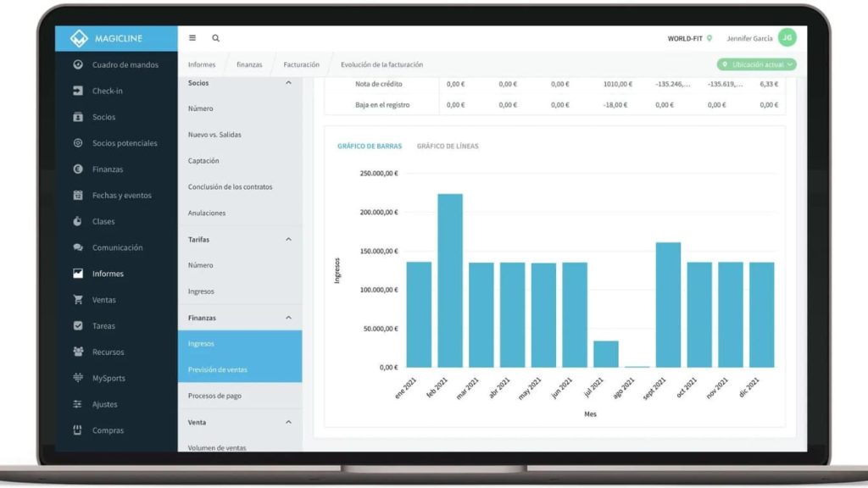
Task: Click the search magnifier icon
Action: 216,38
